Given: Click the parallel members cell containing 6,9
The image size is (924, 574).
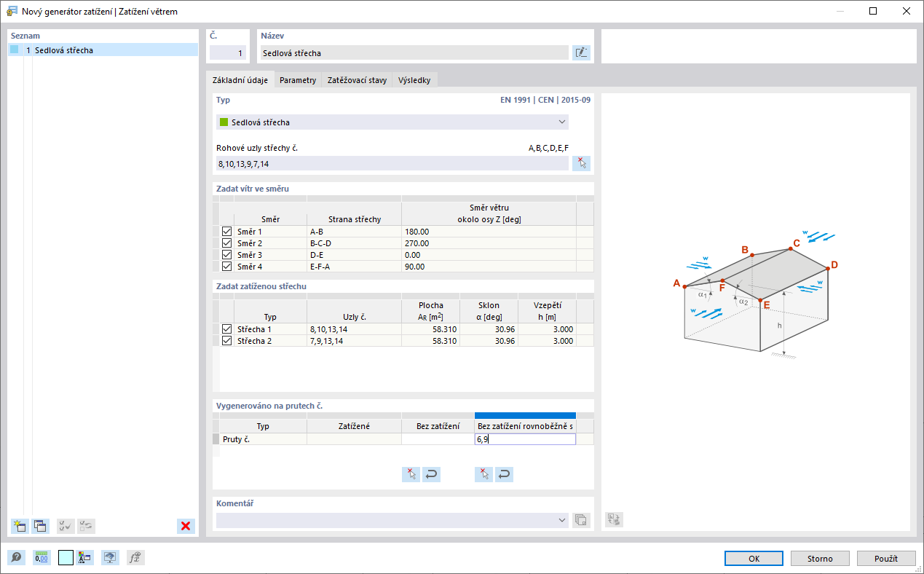Looking at the screenshot, I should point(525,439).
